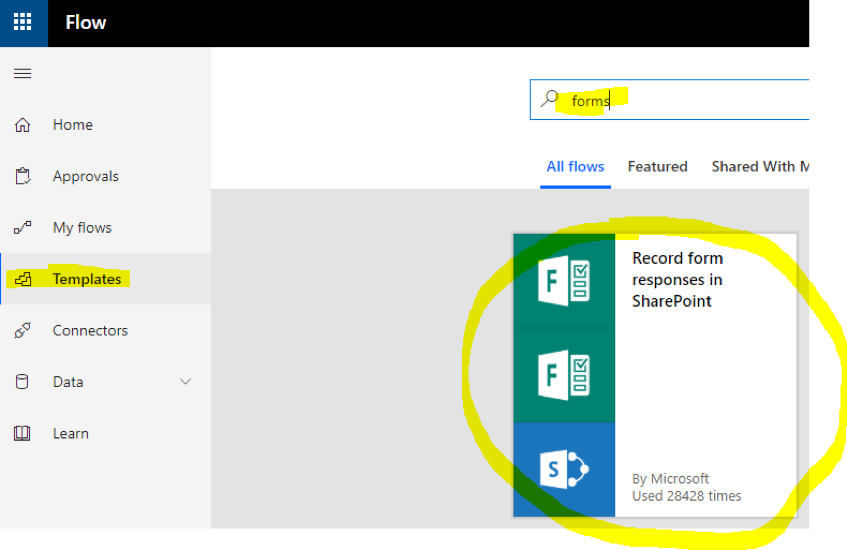847x550 pixels.
Task: Click the Templates icon in sidebar
Action: click(23, 279)
